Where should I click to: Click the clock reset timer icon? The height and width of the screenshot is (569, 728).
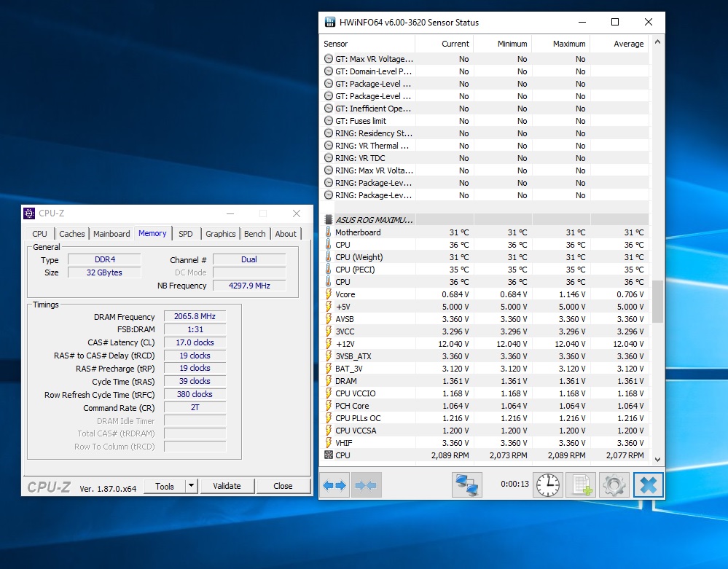548,485
